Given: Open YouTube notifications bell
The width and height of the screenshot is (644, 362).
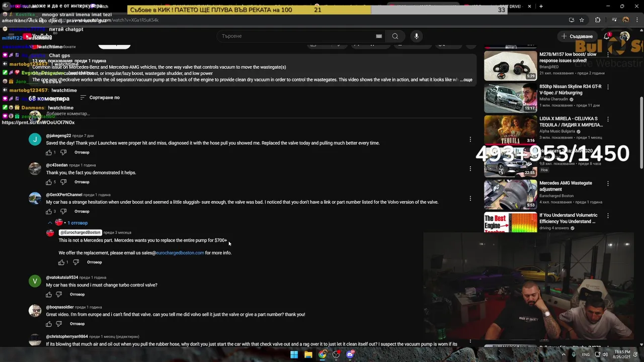Looking at the screenshot, I should tap(607, 36).
